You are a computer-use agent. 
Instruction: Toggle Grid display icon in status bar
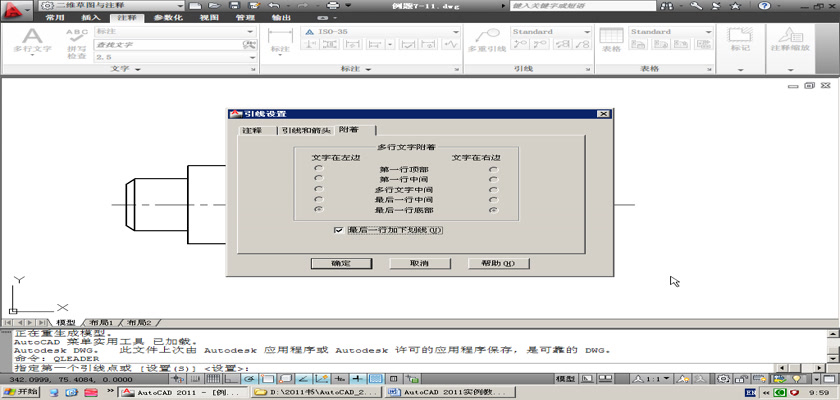(212, 379)
